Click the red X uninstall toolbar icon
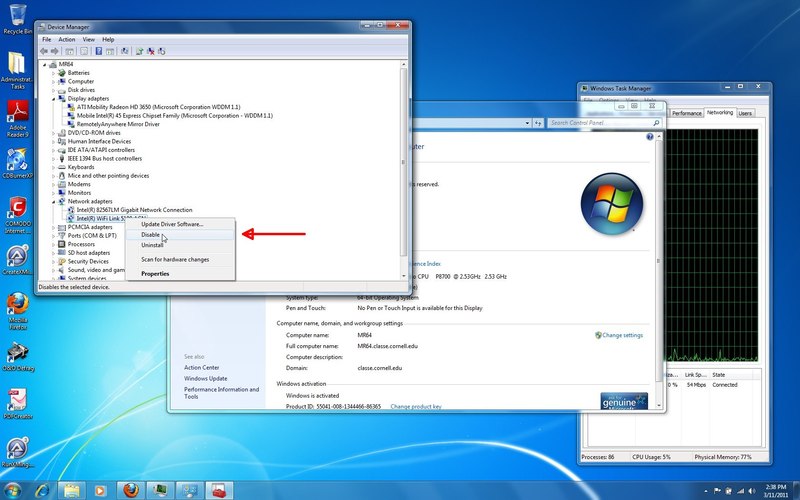800x500 pixels. tap(151, 51)
